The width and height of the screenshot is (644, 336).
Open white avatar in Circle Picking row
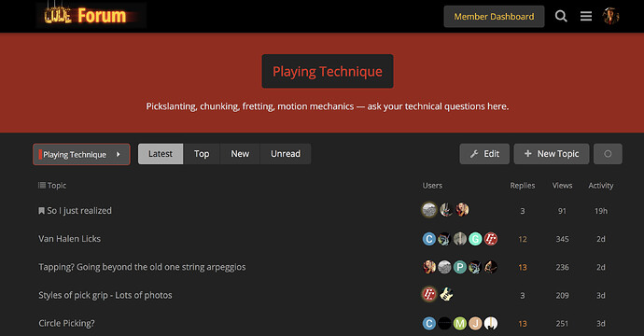(x=491, y=323)
